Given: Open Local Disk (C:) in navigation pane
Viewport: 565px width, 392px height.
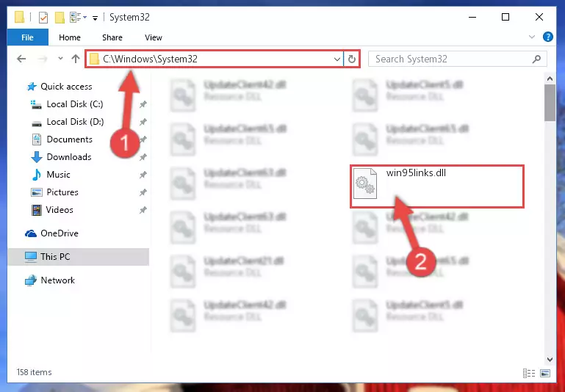Looking at the screenshot, I should [75, 104].
